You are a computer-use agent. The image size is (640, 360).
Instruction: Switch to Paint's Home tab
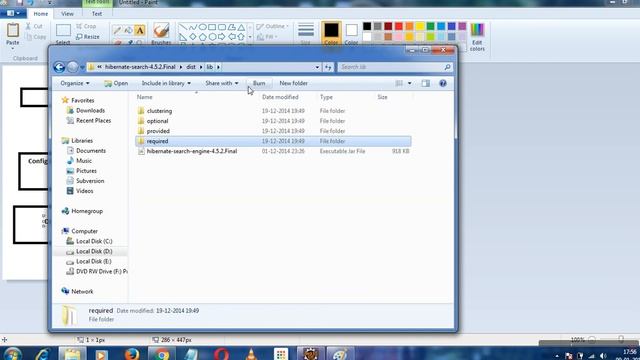40,13
